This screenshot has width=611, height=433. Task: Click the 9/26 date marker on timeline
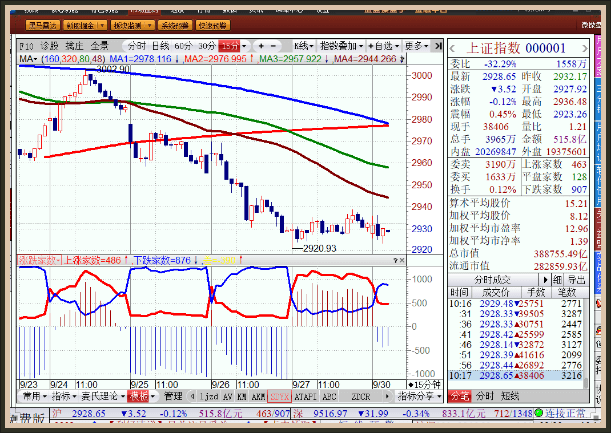click(x=220, y=385)
